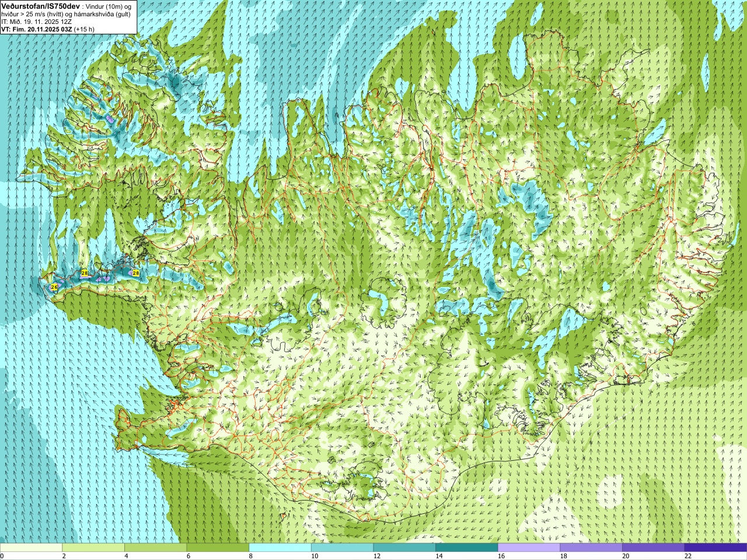747x560 pixels.
Task: Select the pale cyan 8–10 legend swatch
Action: 280,548
